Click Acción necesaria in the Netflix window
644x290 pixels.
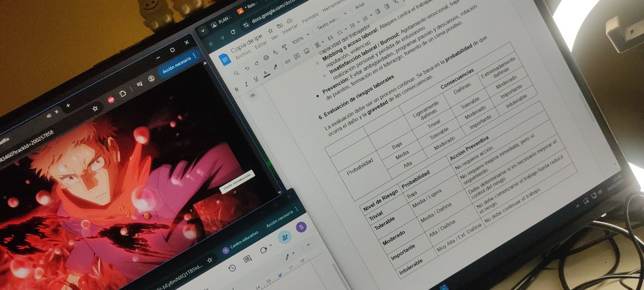click(177, 65)
